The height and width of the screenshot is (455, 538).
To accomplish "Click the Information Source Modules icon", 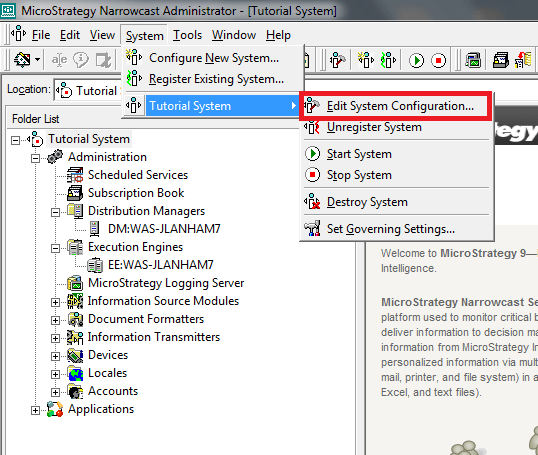I will click(x=75, y=301).
